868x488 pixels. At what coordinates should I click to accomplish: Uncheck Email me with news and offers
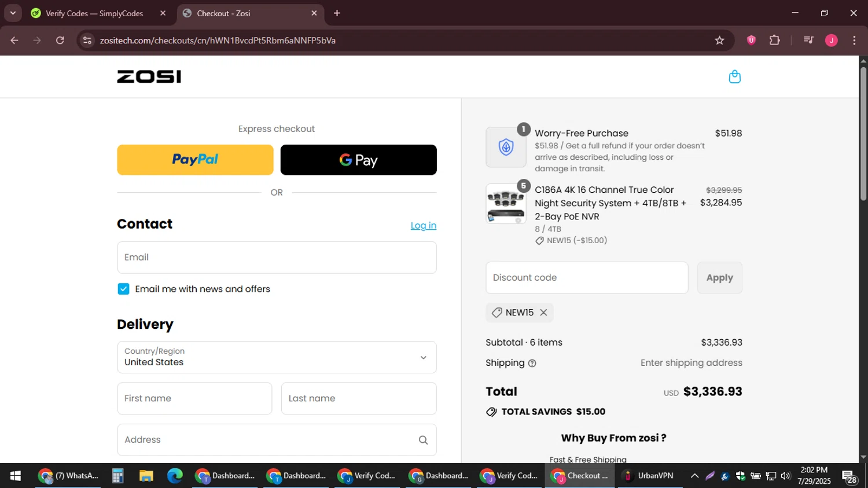pyautogui.click(x=123, y=289)
